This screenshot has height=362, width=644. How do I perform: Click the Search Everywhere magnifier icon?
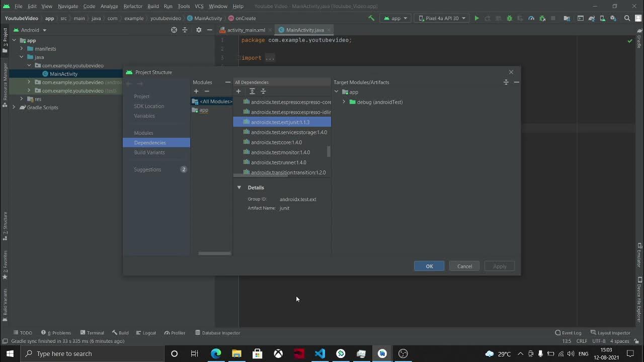(x=627, y=18)
